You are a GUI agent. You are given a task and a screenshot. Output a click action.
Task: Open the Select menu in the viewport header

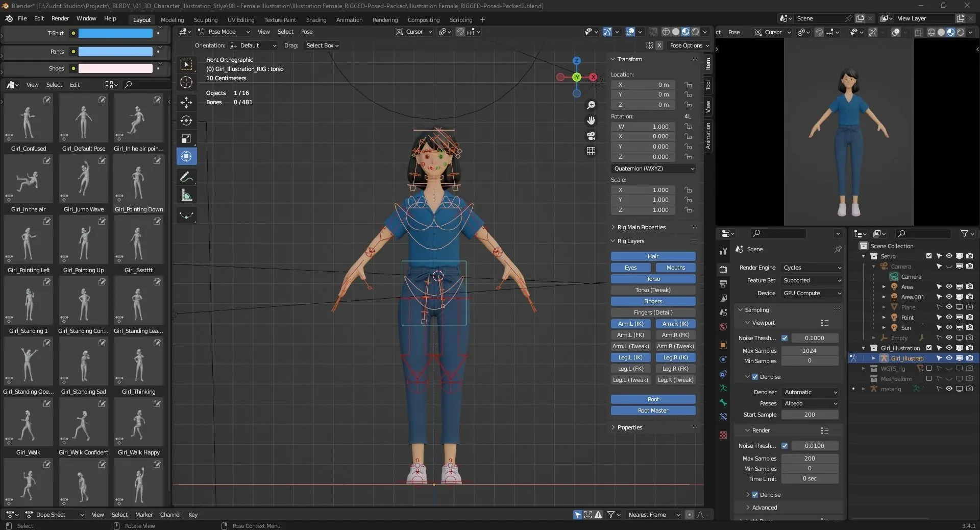(x=285, y=32)
